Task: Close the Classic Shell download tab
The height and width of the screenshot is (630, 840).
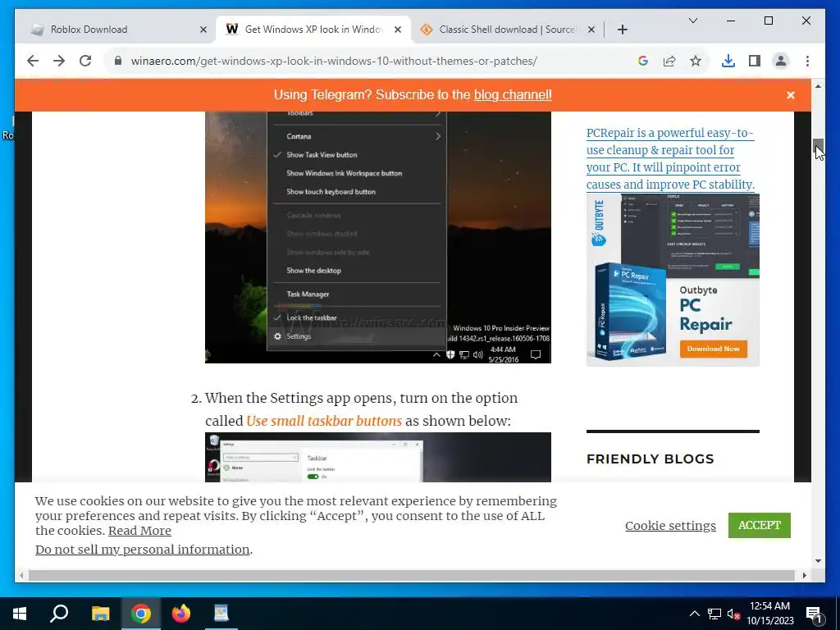Action: 591,30
